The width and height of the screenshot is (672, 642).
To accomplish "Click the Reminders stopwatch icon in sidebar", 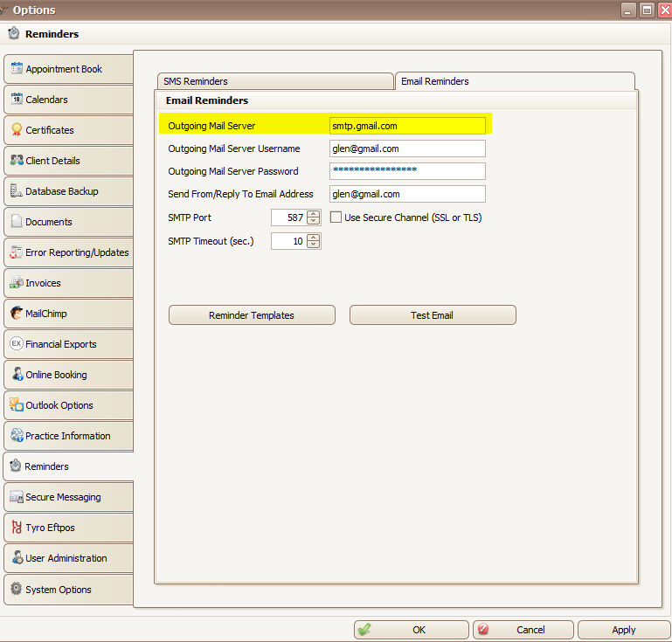I will point(16,465).
